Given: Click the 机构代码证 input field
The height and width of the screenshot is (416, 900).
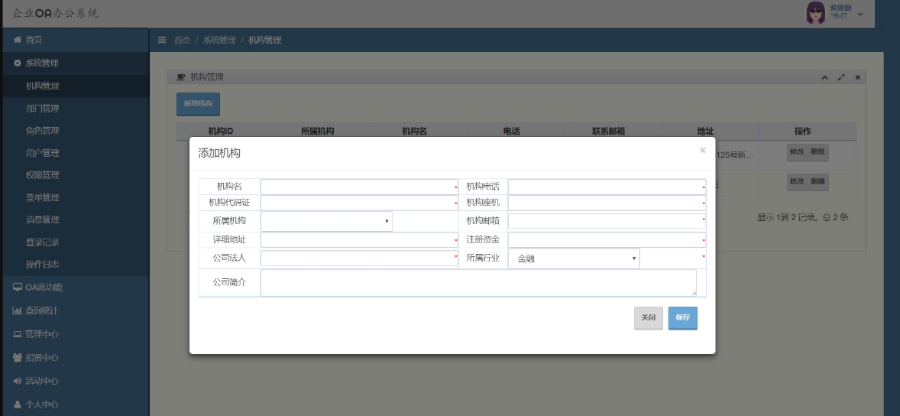Looking at the screenshot, I should coord(359,203).
